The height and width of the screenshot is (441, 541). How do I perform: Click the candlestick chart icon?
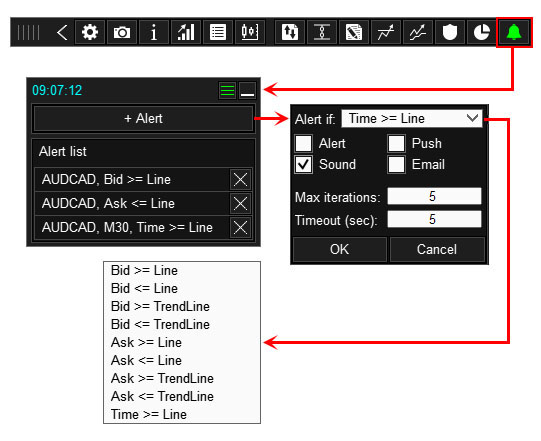(250, 32)
